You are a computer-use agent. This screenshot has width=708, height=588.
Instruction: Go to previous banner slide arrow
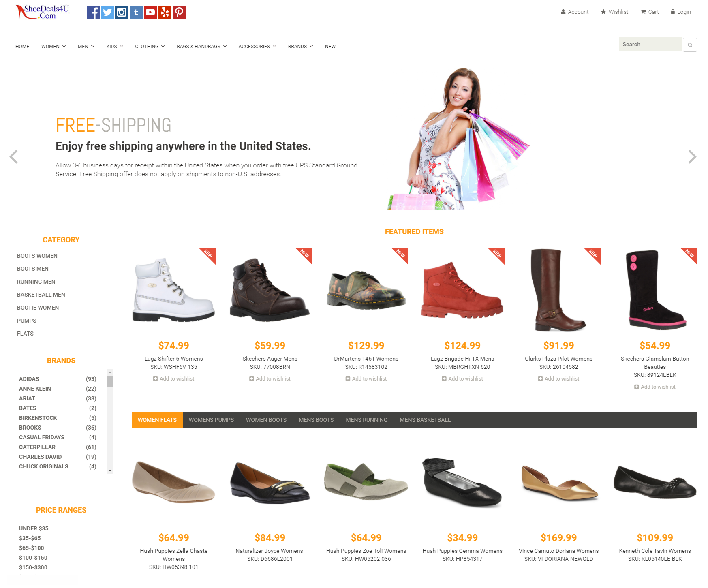[x=14, y=156]
